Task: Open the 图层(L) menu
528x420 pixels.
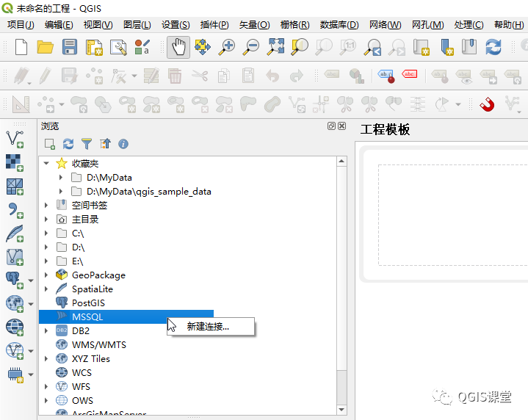Action: 137,24
